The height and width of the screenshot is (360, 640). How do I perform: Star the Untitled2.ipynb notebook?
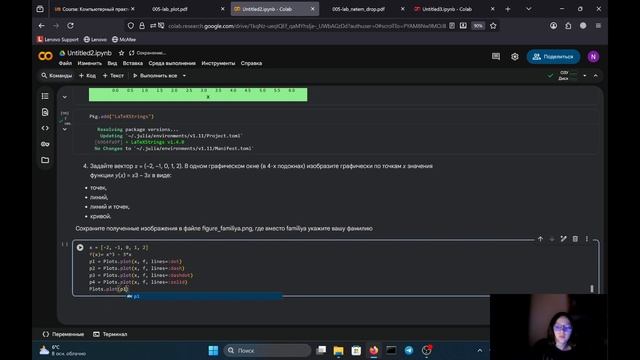[x=121, y=53]
